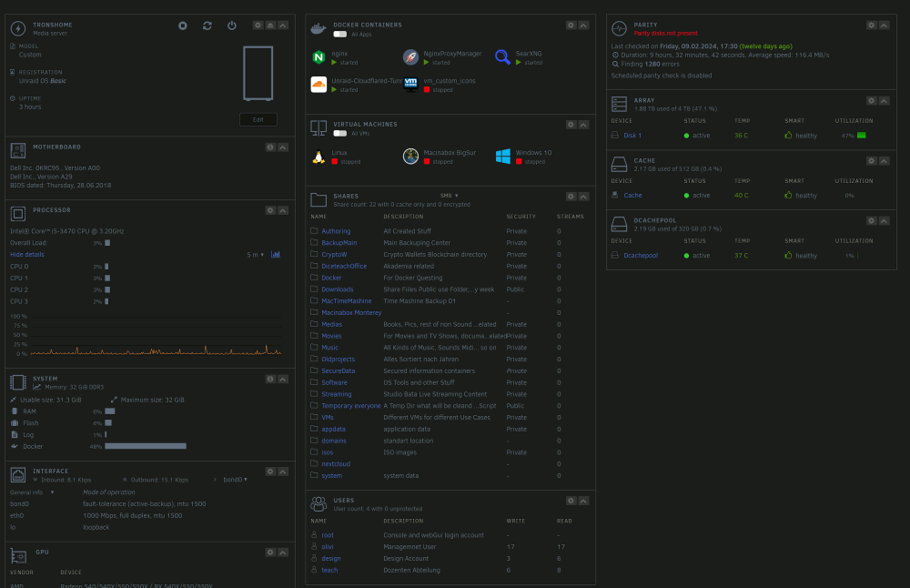Open Cache settings gear
The height and width of the screenshot is (588, 910).
coord(871,161)
